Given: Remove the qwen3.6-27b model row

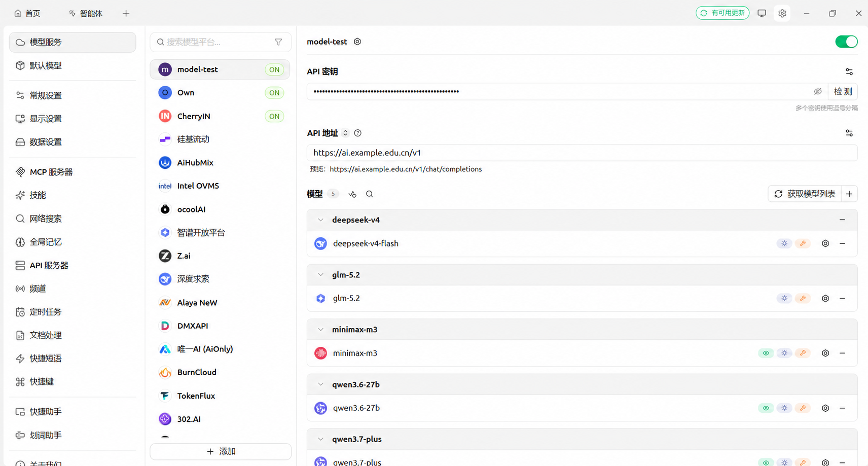Looking at the screenshot, I should 842,408.
